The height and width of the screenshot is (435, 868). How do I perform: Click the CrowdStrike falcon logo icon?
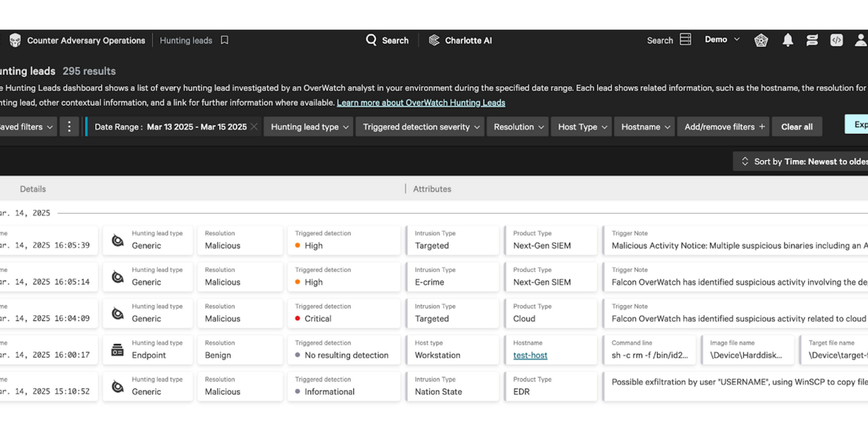point(15,40)
